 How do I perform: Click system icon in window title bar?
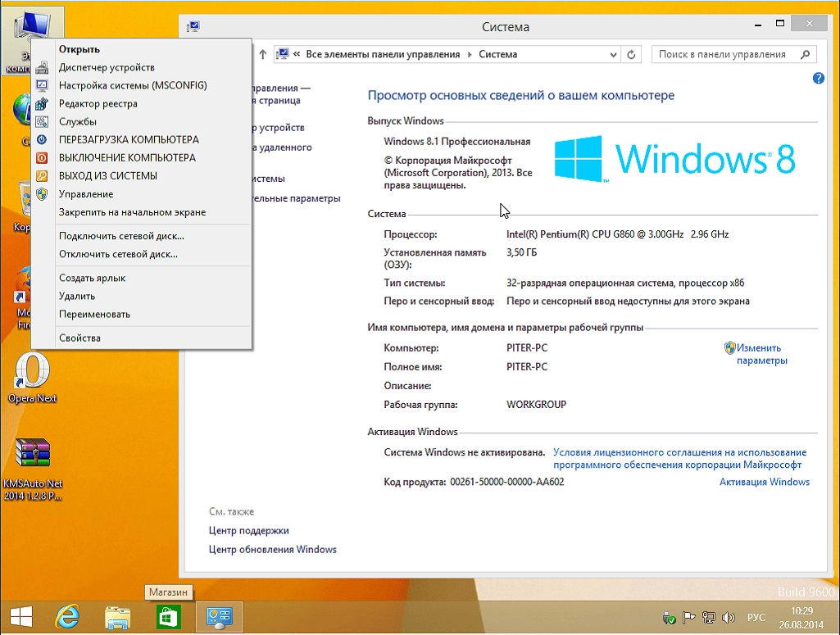193,27
